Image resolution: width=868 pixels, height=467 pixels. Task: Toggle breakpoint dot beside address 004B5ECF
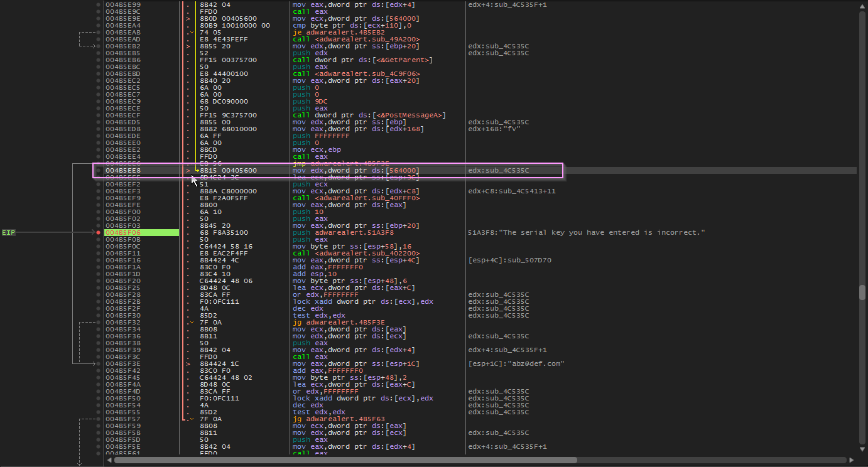(99, 115)
